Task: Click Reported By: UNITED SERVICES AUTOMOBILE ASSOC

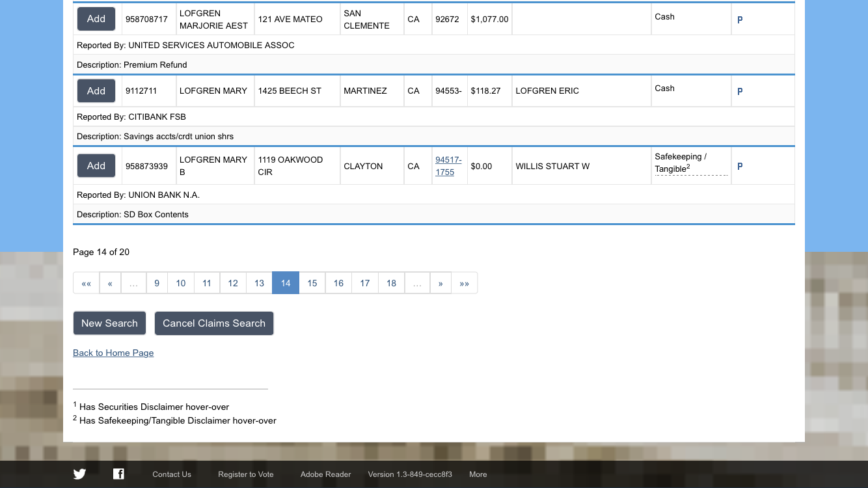Action: pos(185,46)
